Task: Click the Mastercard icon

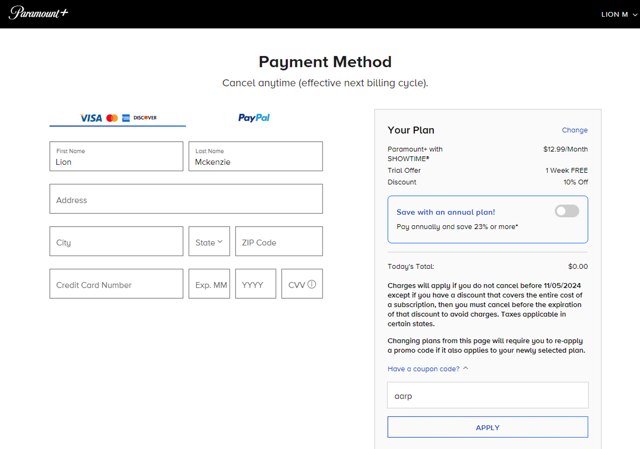Action: click(112, 118)
